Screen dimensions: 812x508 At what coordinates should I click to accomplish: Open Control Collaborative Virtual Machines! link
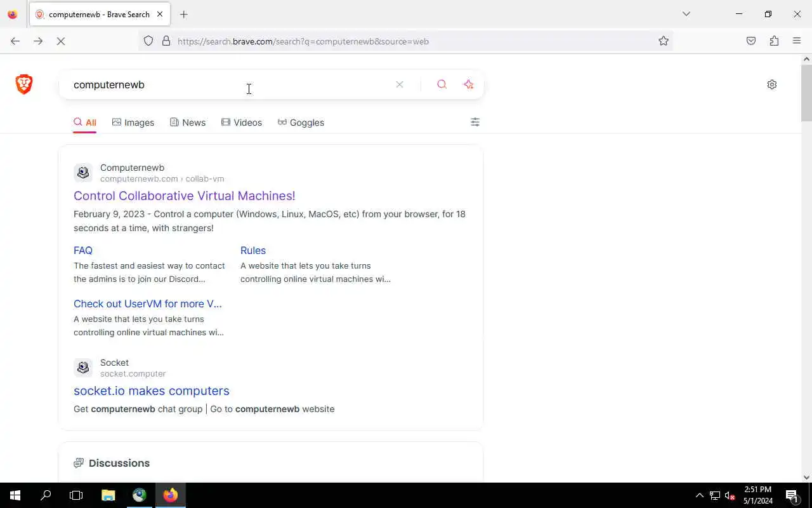185,196
